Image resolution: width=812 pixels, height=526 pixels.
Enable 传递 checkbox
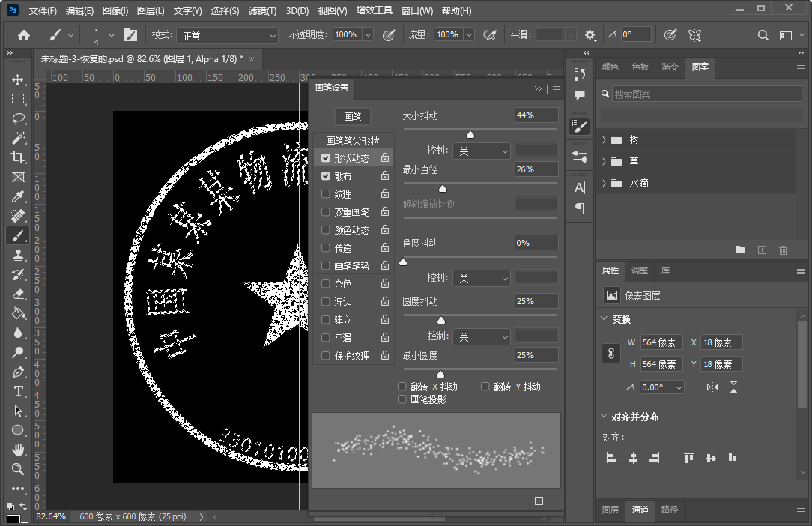point(325,248)
